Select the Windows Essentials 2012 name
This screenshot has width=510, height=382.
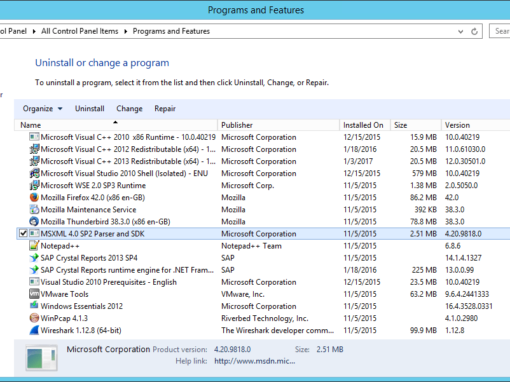click(x=82, y=306)
